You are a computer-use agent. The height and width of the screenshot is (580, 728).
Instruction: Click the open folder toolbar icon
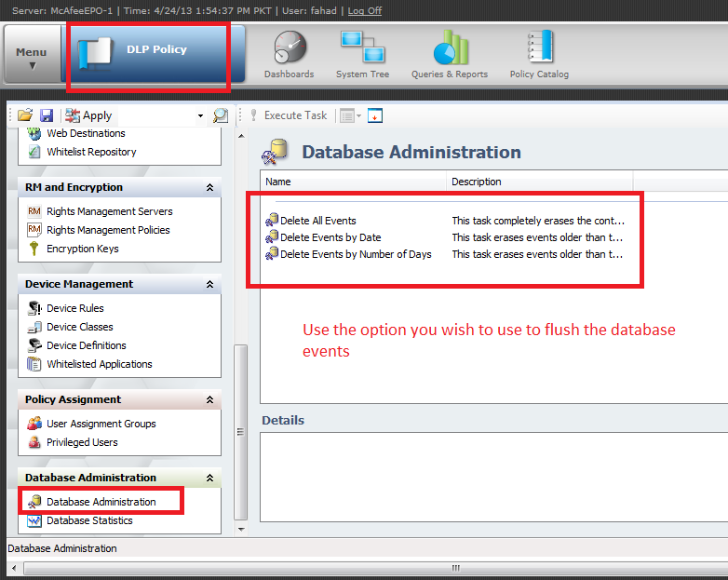(x=25, y=115)
